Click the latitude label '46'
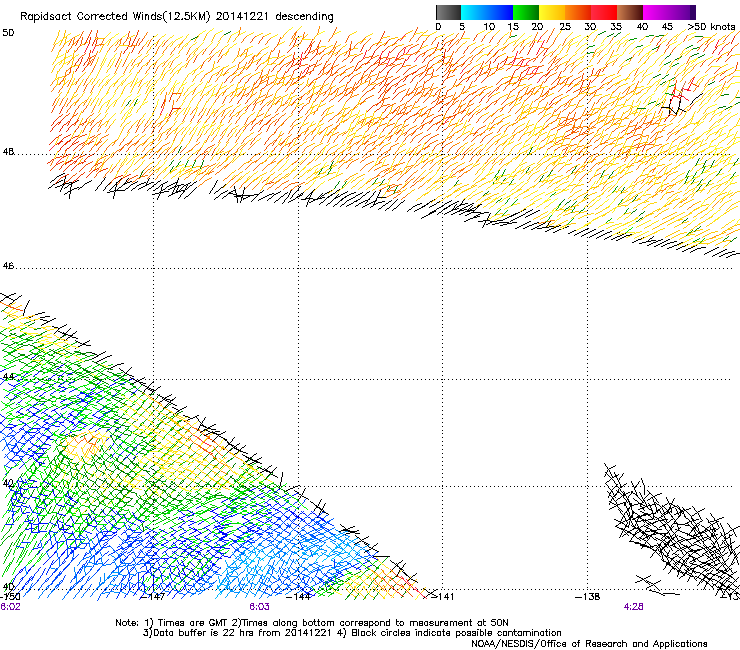 [8, 266]
